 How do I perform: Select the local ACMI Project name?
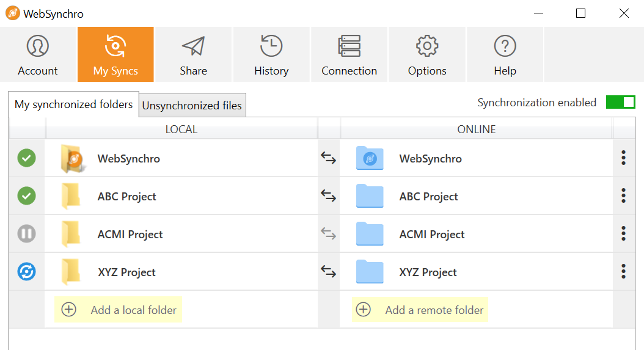pos(130,235)
